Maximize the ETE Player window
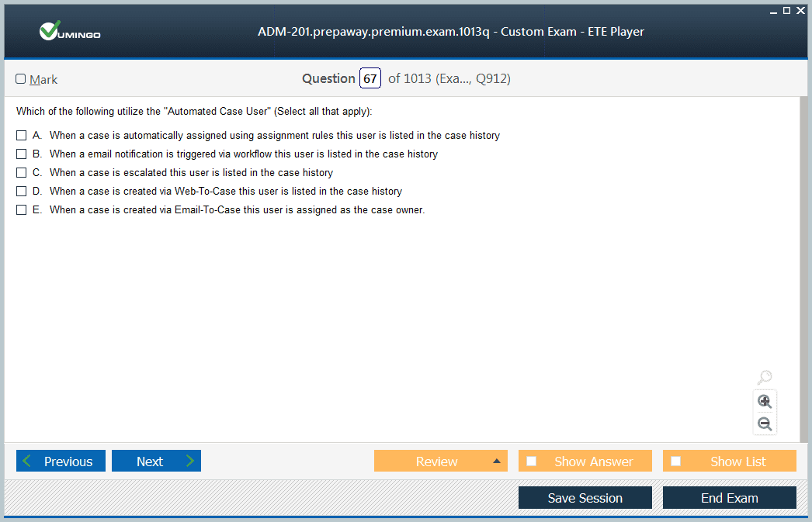This screenshot has width=812, height=522. [x=786, y=10]
